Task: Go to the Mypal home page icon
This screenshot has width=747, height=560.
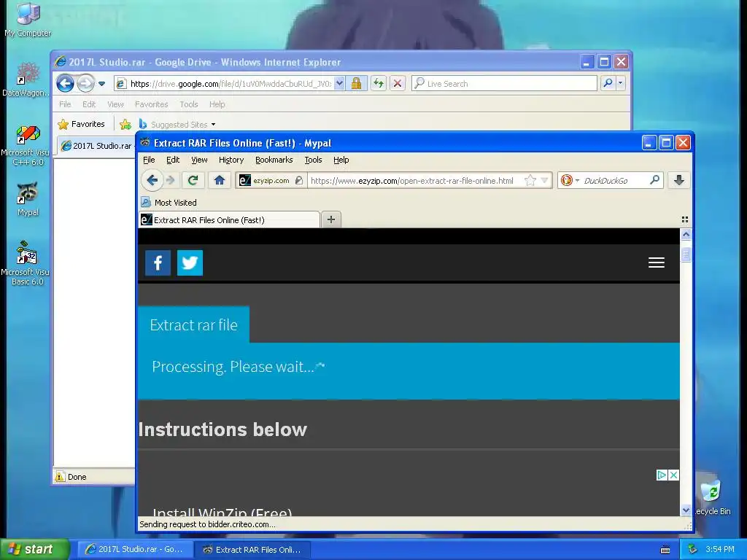Action: click(x=219, y=181)
